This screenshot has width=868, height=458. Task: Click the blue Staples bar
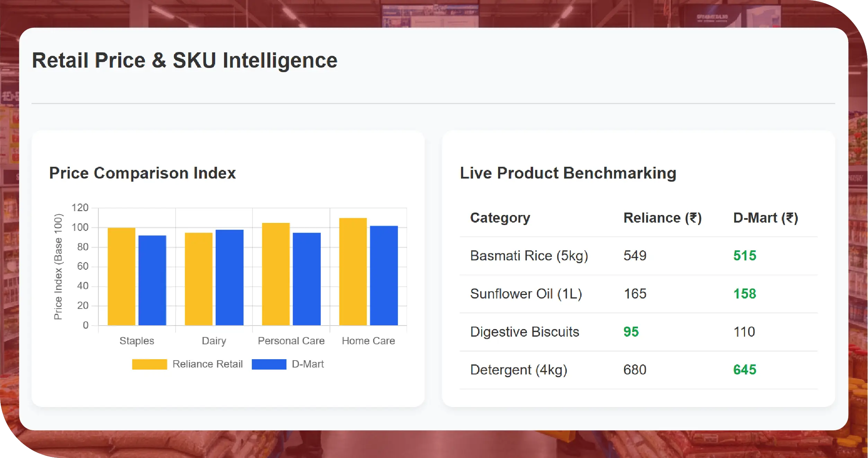click(152, 280)
